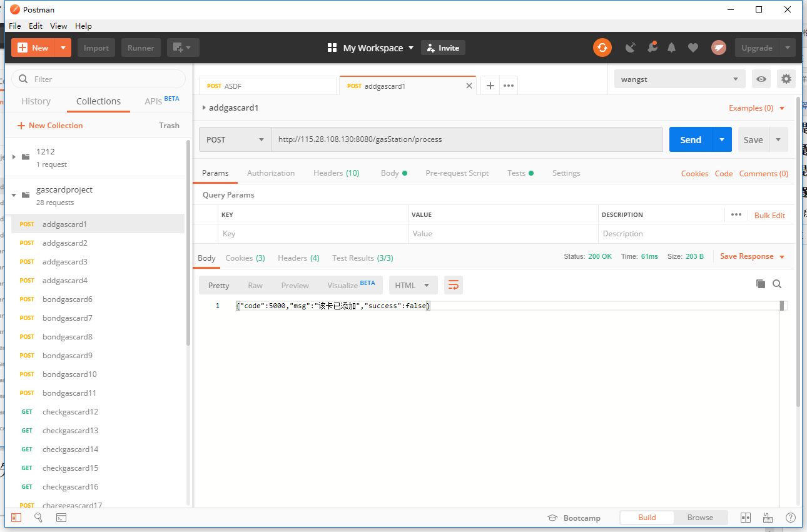This screenshot has height=532, width=807.
Task: Toggle line wrap icon in response
Action: [454, 285]
